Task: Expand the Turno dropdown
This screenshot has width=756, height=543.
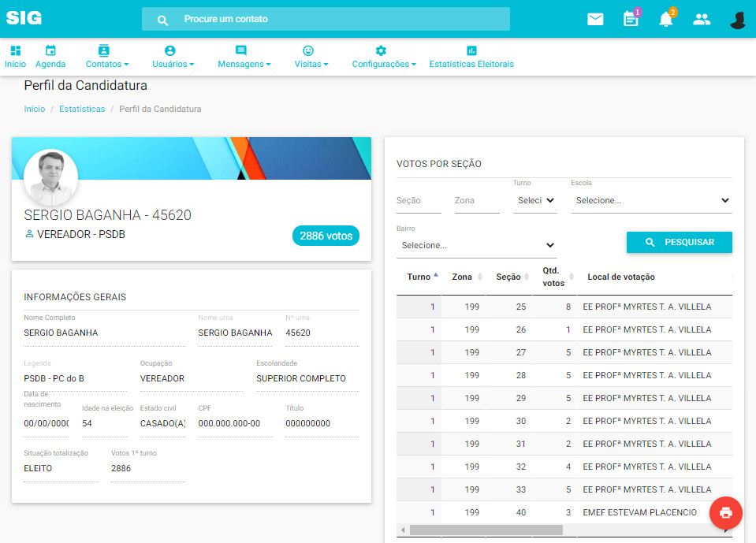Action: click(x=535, y=200)
